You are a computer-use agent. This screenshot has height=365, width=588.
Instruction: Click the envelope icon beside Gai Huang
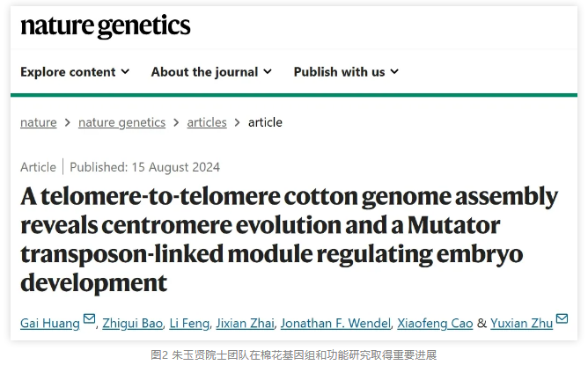[x=89, y=319]
